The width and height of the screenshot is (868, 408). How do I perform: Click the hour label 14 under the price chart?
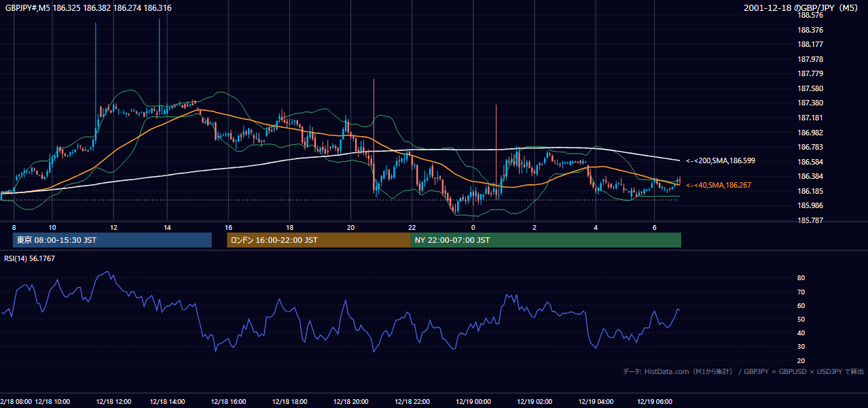pyautogui.click(x=168, y=227)
